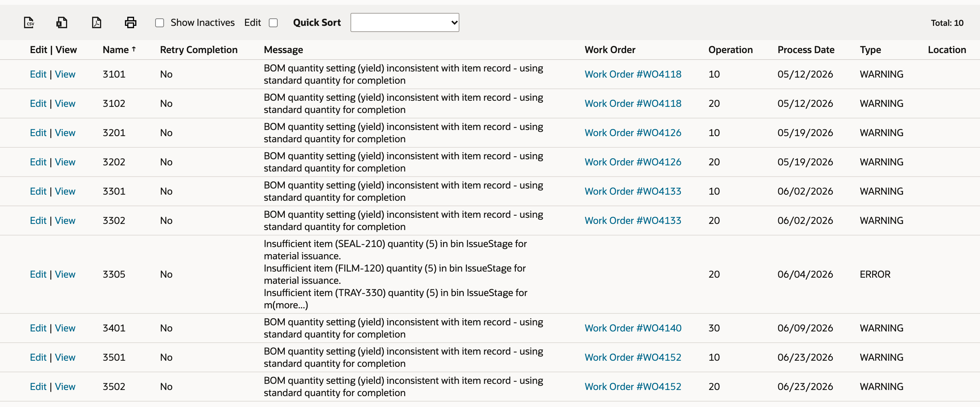Image resolution: width=980 pixels, height=407 pixels.
Task: Click the 06/04/2026 process date
Action: click(x=805, y=274)
